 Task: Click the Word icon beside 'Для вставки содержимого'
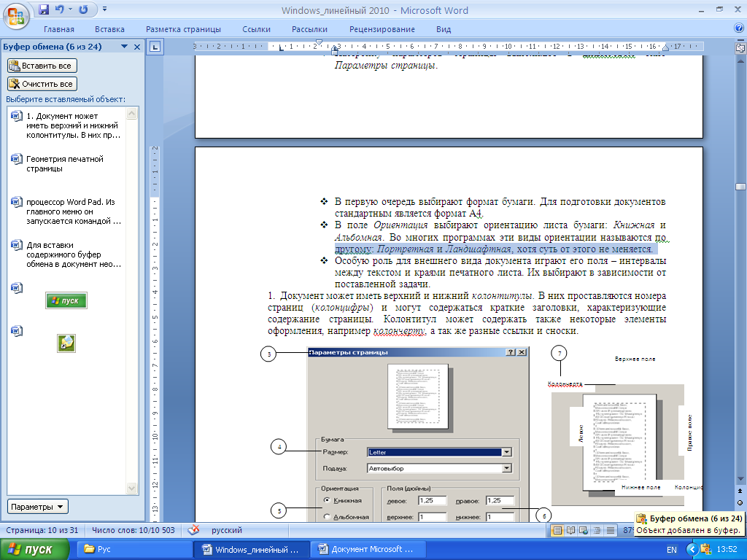tap(17, 245)
